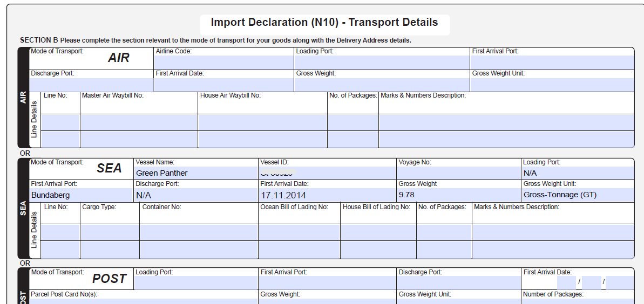Click first Master Air Waybill No cell
This screenshot has width=644, height=304.
tap(139, 122)
